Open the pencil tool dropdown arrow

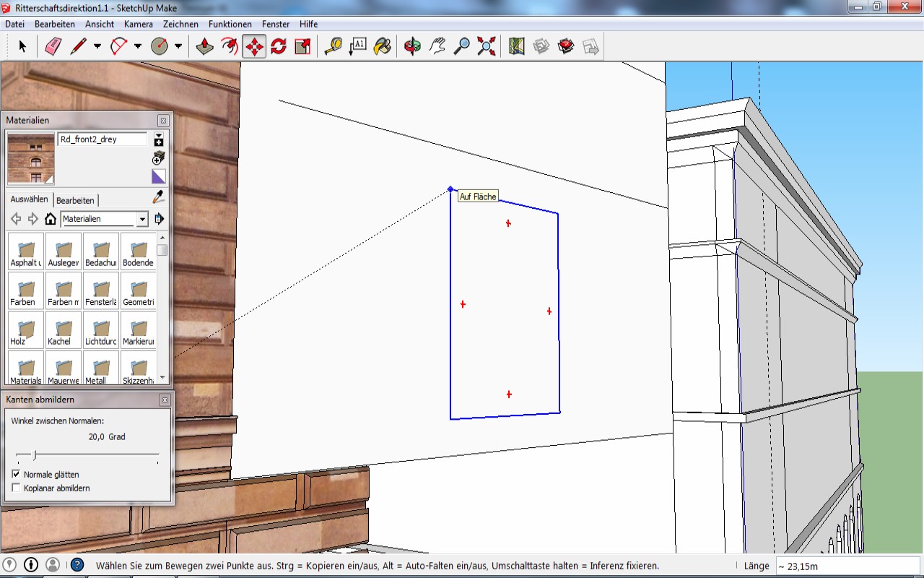pos(97,47)
